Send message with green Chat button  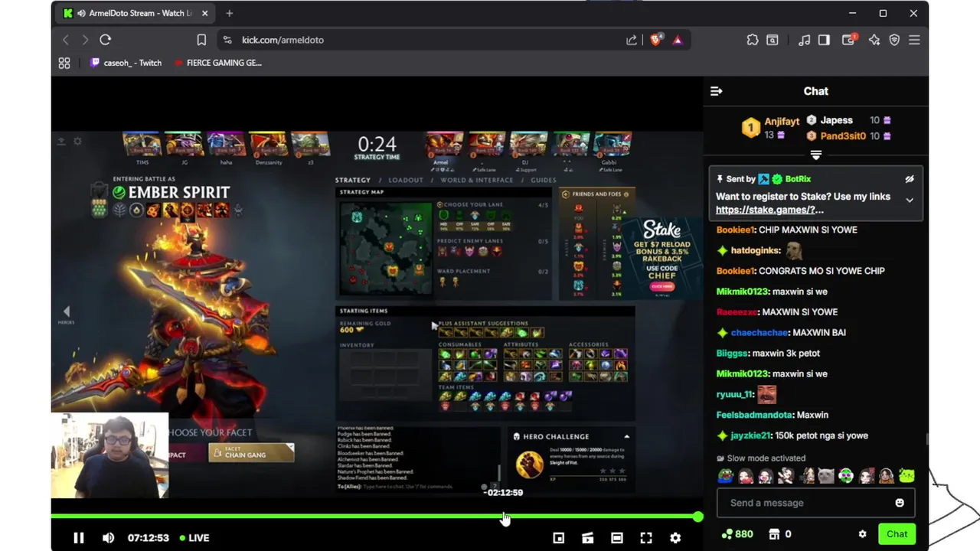coord(897,534)
